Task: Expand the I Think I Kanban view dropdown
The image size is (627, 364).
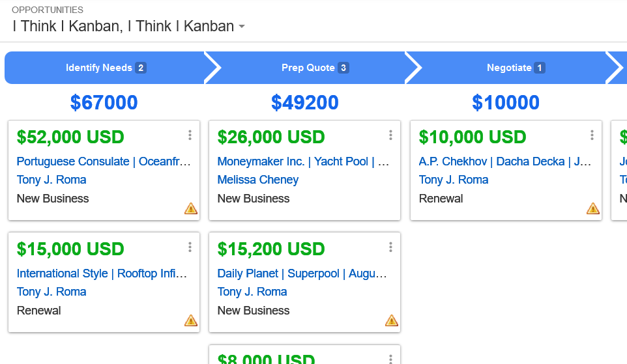Action: coord(242,27)
